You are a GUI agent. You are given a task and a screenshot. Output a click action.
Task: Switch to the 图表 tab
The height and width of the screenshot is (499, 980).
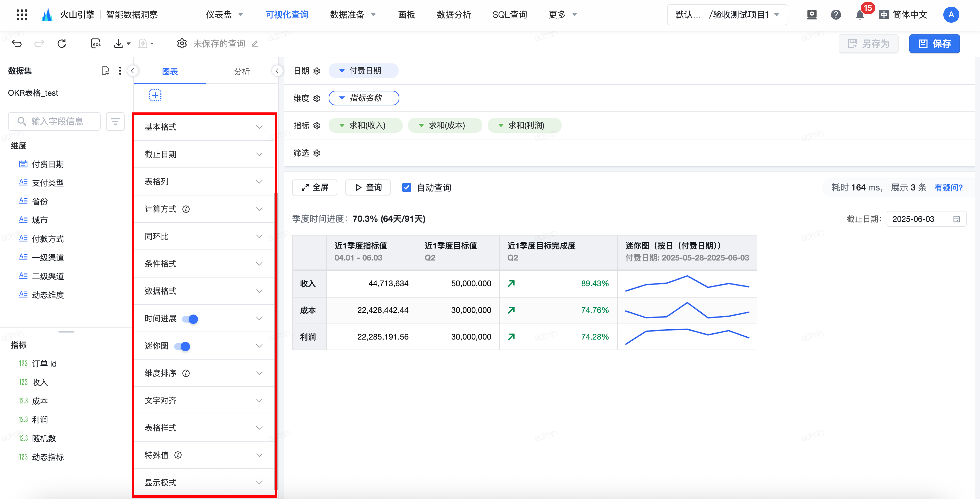click(x=170, y=72)
